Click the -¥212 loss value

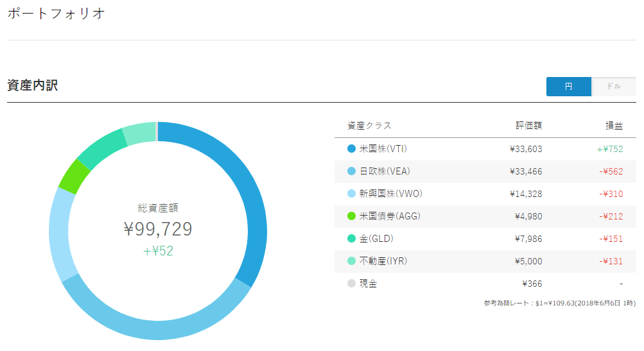[x=611, y=216]
